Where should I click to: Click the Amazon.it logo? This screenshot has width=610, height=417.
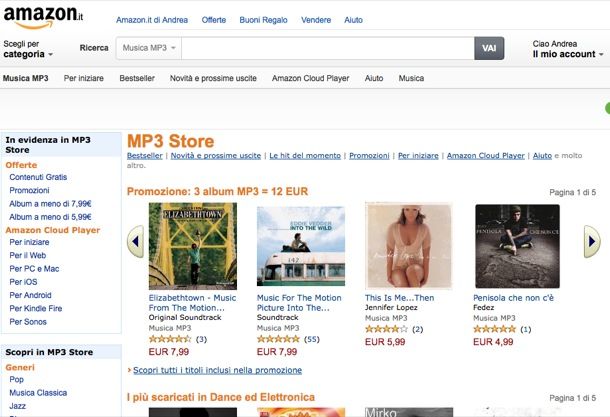pos(43,18)
